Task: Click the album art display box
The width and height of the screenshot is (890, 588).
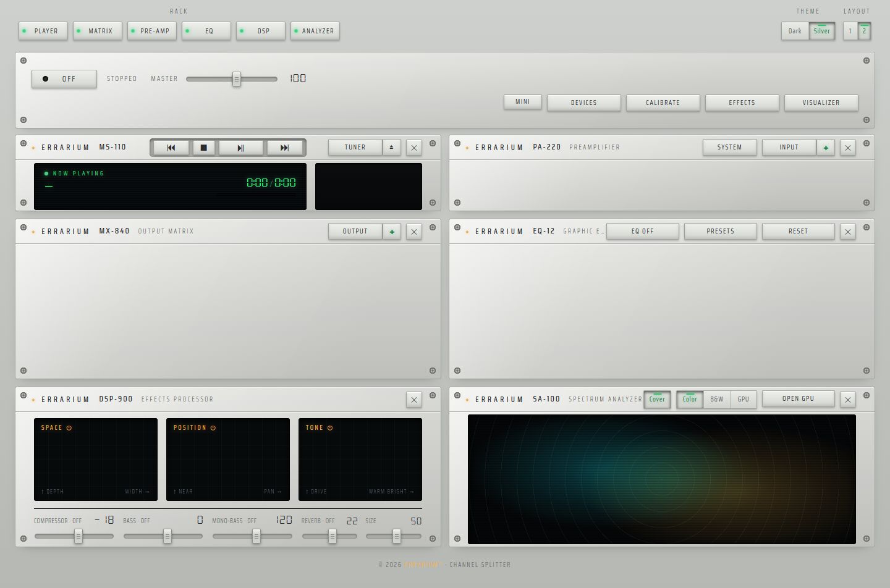Action: pyautogui.click(x=368, y=187)
